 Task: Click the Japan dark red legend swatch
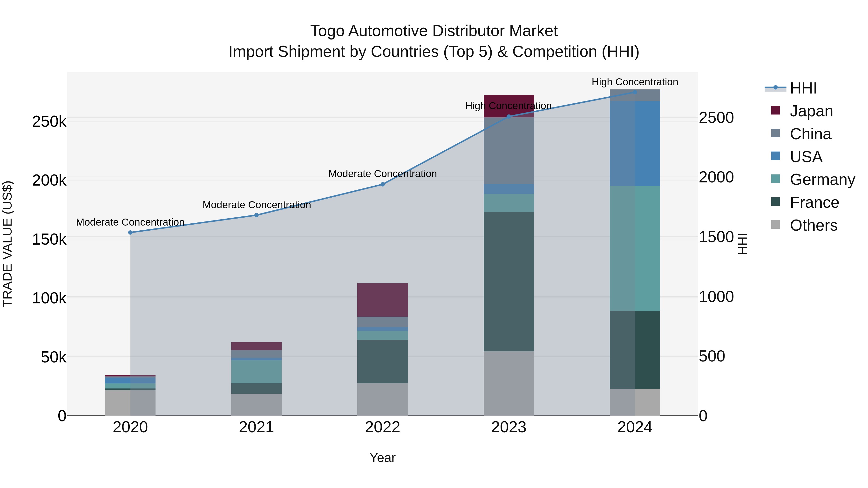pos(775,110)
